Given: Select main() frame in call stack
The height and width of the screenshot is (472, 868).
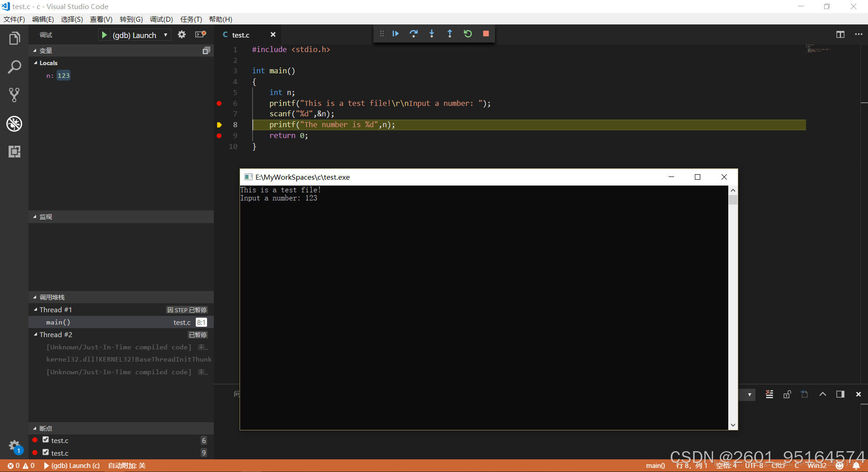Looking at the screenshot, I should [121, 322].
